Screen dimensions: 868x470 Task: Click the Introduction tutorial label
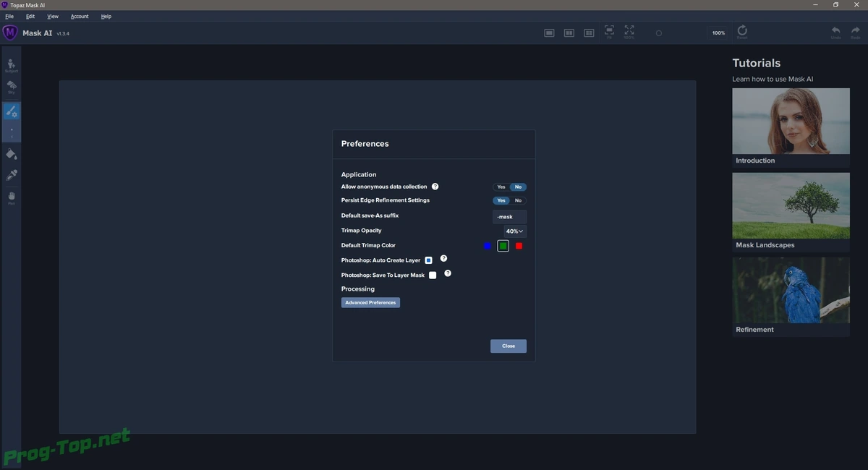755,161
